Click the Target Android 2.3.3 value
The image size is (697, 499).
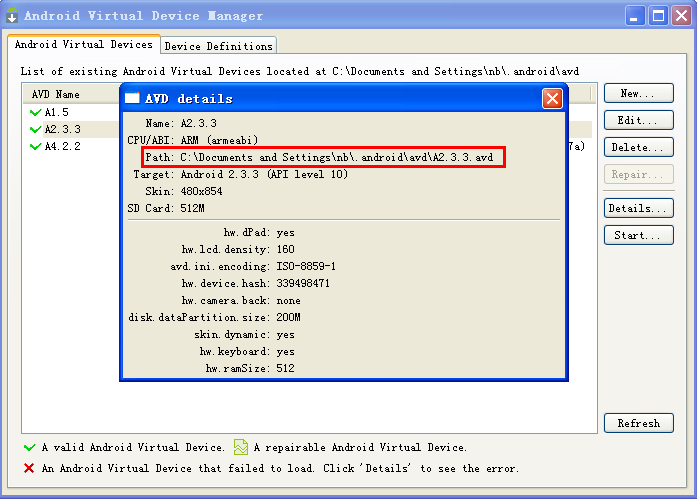pyautogui.click(x=264, y=174)
